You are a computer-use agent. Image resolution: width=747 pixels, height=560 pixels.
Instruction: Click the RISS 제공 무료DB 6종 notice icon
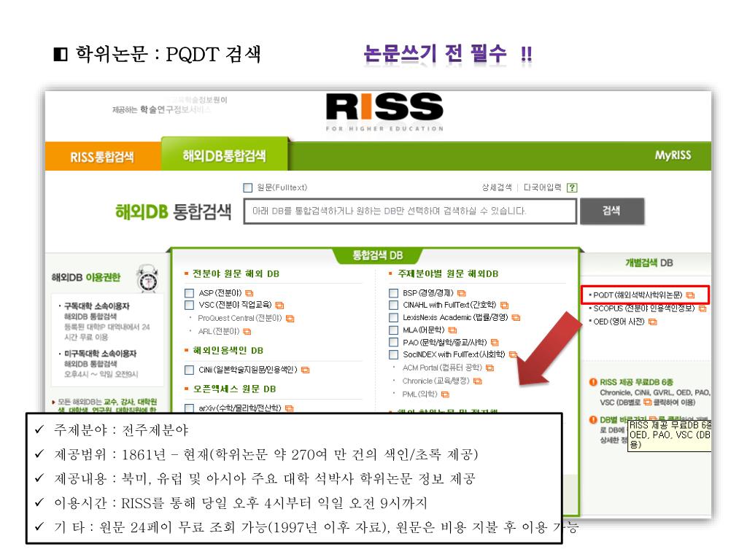pyautogui.click(x=593, y=382)
